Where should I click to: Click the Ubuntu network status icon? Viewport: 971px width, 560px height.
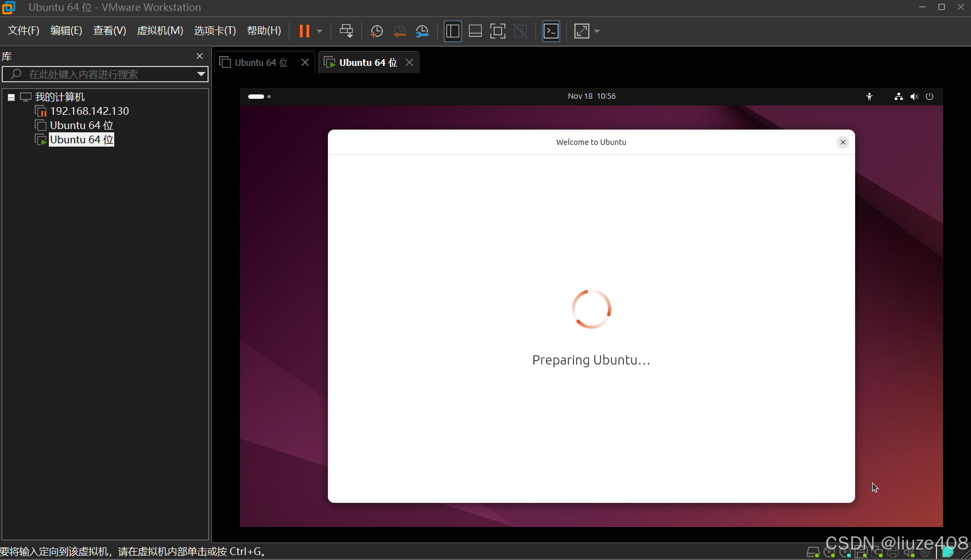(x=899, y=97)
